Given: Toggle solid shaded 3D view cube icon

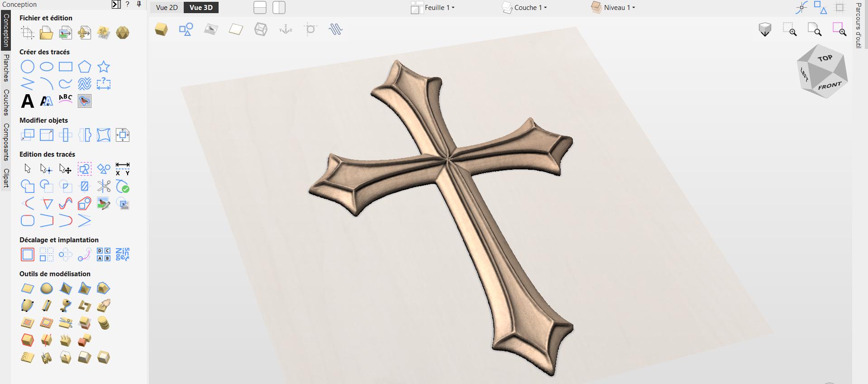Looking at the screenshot, I should [161, 29].
